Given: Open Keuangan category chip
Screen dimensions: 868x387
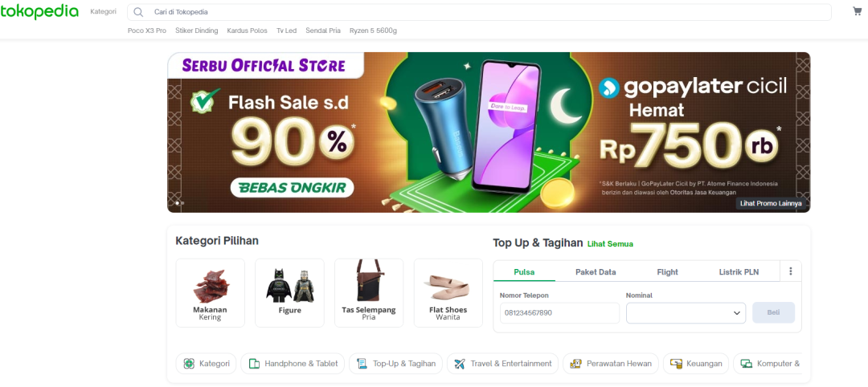Looking at the screenshot, I should coord(696,364).
